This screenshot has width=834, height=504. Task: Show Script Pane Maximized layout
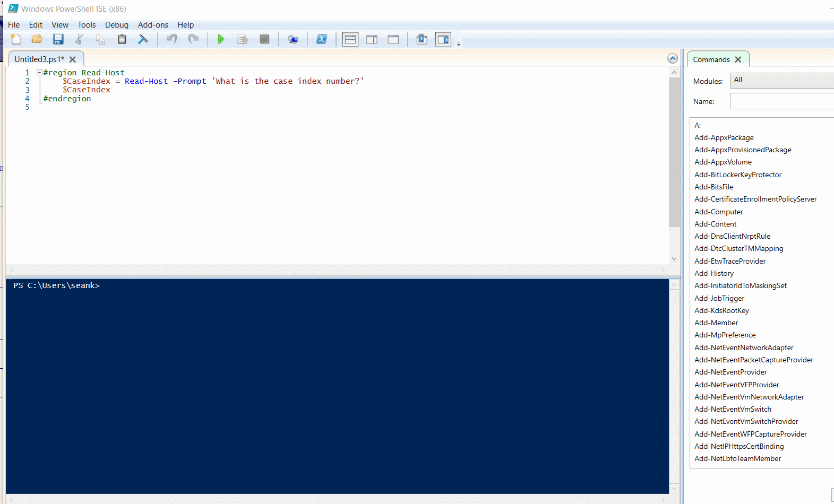coord(393,39)
